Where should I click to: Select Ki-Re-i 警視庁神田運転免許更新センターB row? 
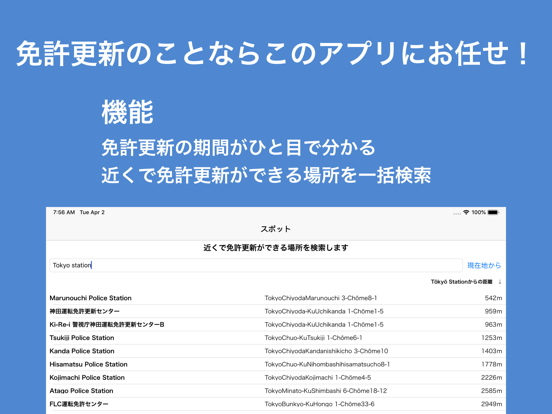(x=276, y=325)
